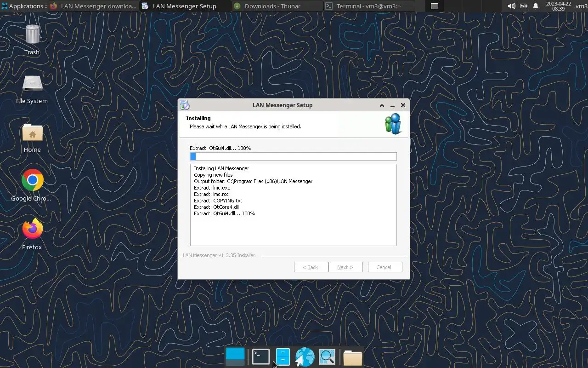Click the Show Desktop dock icon
The height and width of the screenshot is (368, 588).
coord(235,356)
